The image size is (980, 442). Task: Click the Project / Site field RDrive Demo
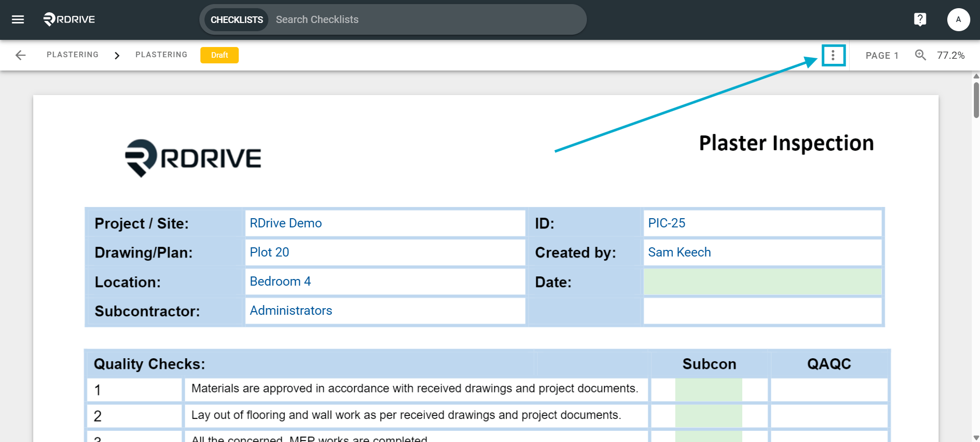[385, 223]
